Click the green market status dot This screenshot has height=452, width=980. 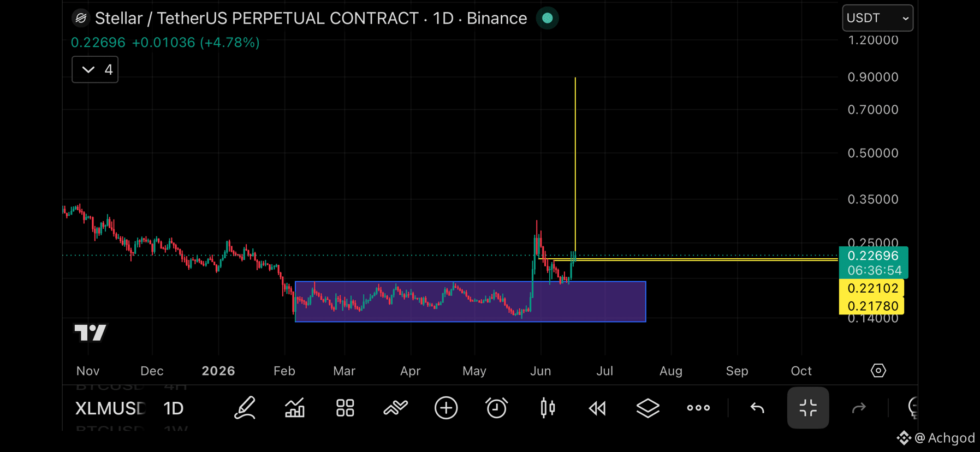click(x=547, y=19)
